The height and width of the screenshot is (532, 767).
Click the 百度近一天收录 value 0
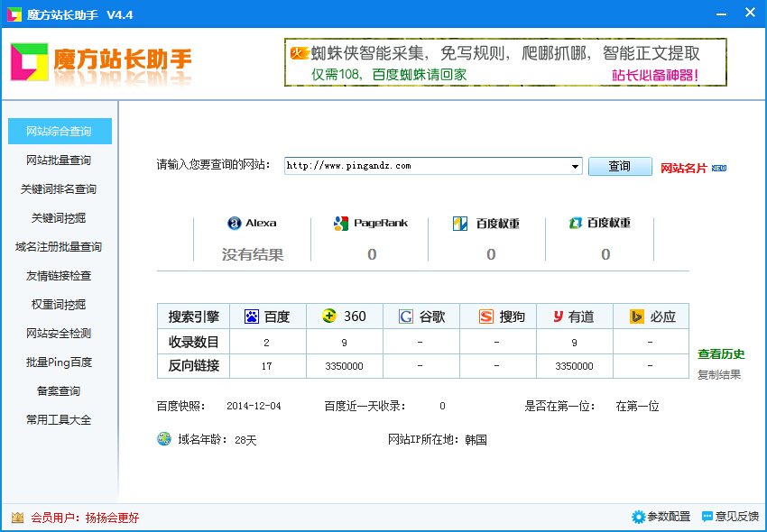(x=442, y=406)
